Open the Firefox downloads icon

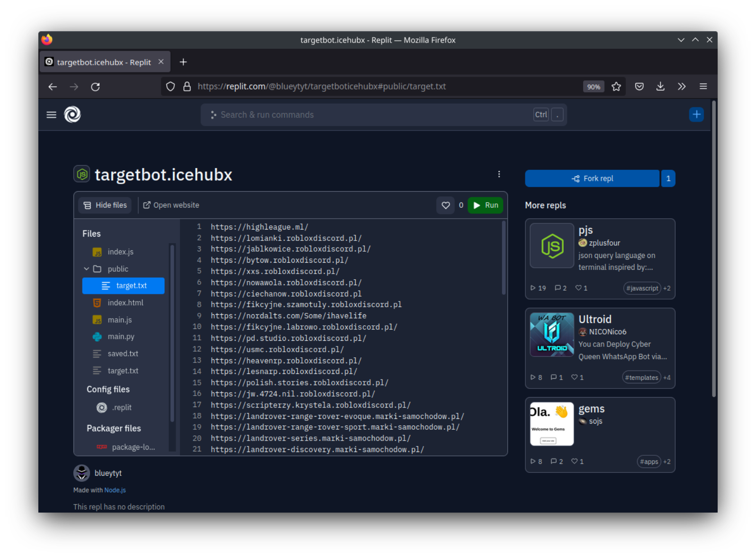[x=660, y=87]
